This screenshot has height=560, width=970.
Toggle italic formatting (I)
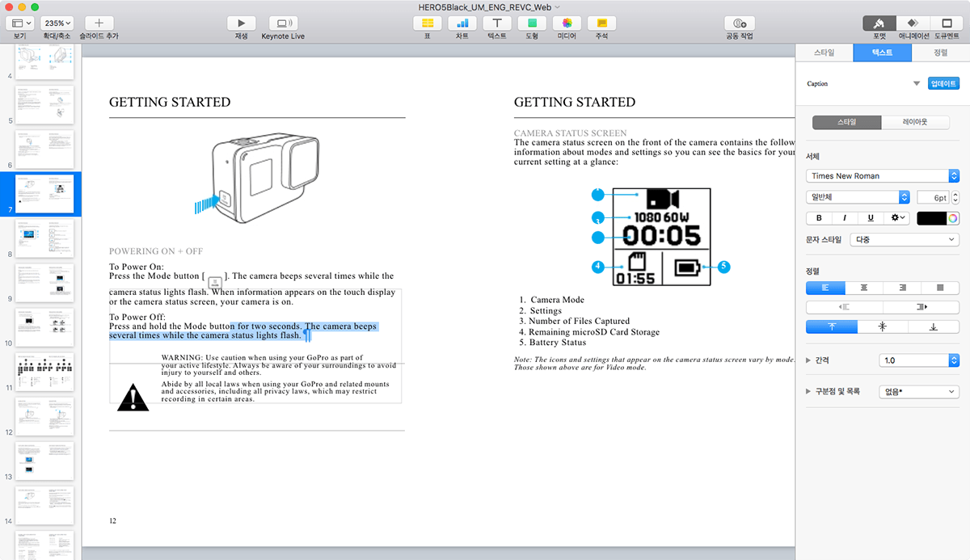tap(845, 218)
